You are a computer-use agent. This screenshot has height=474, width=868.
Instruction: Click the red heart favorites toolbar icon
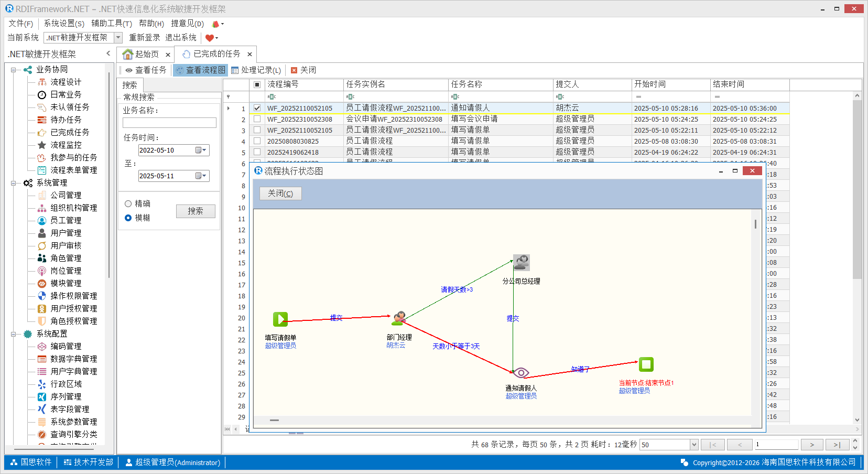(209, 38)
